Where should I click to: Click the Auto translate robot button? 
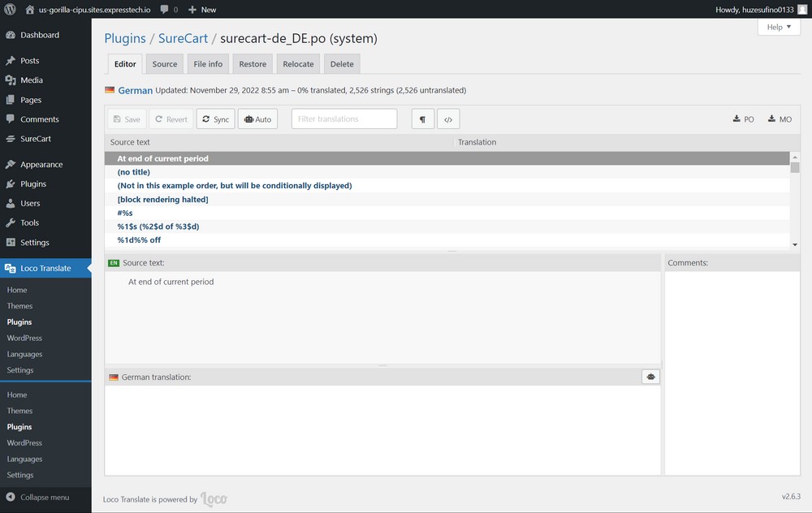257,119
